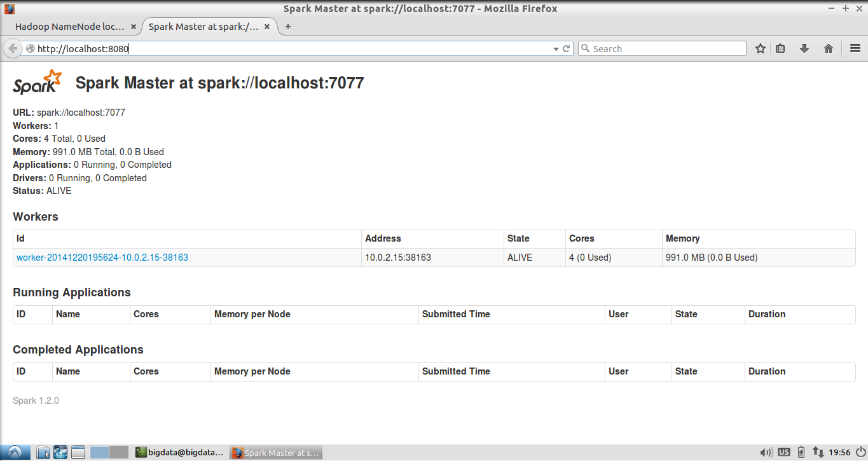Switch to the bigdata@bigdata terminal taskbar button
This screenshot has height=461, width=868.
(180, 453)
